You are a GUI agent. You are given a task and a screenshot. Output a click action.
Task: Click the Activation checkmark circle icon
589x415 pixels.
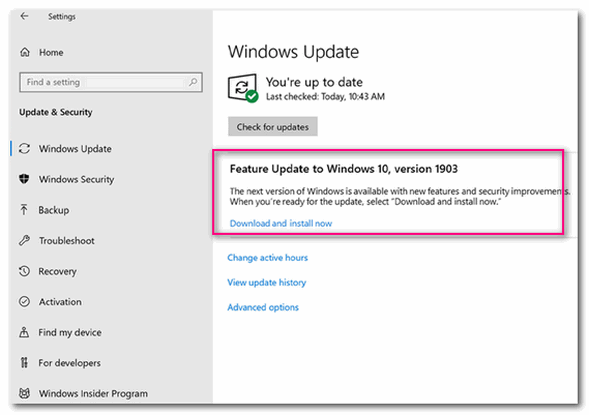[24, 302]
